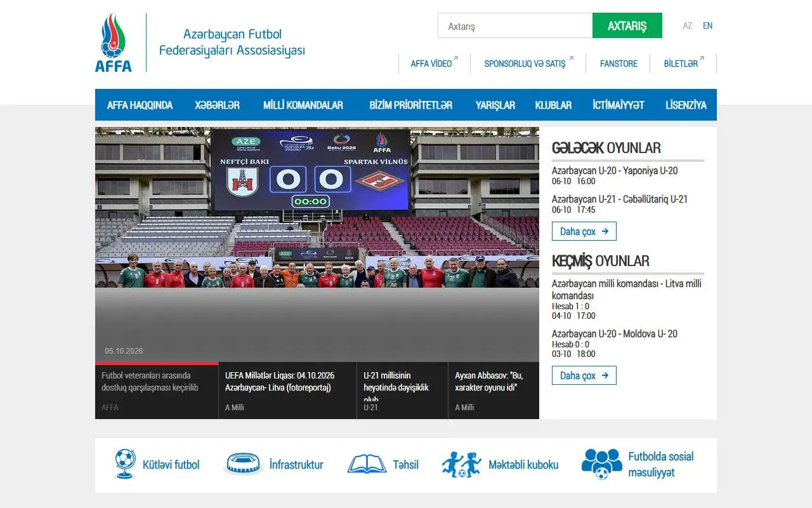Click Daha çox under GƏLƏCƏK OYUNLAR

click(584, 231)
